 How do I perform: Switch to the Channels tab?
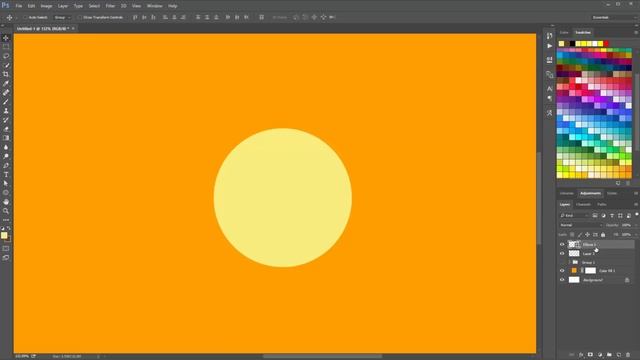(x=583, y=204)
